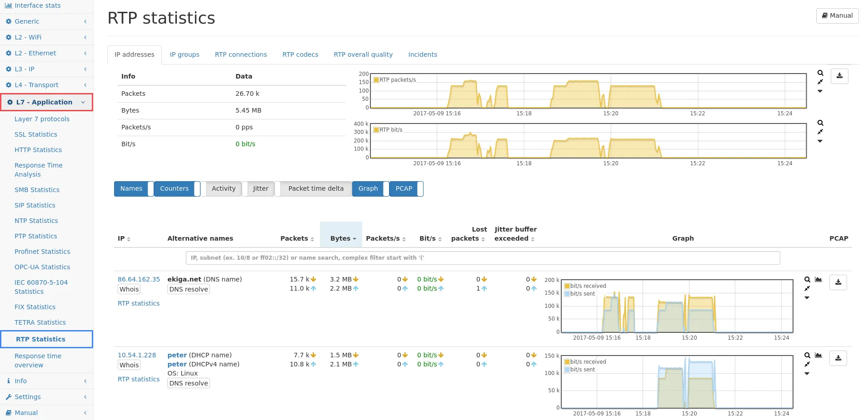
Task: Open area chart icon for 86.64.162.35 row
Action: point(818,280)
